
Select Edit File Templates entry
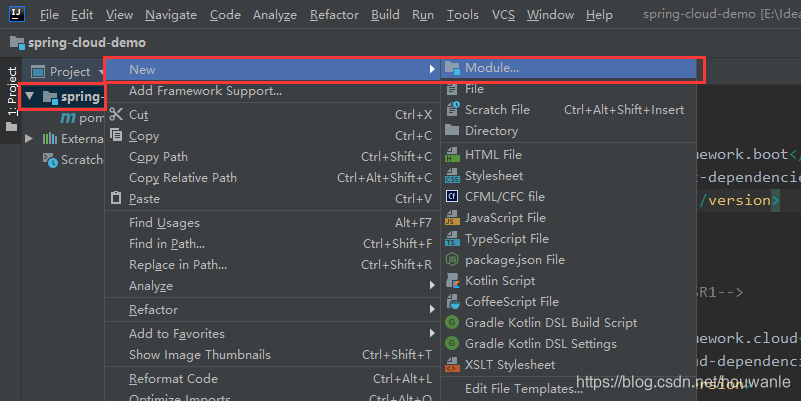569,389
